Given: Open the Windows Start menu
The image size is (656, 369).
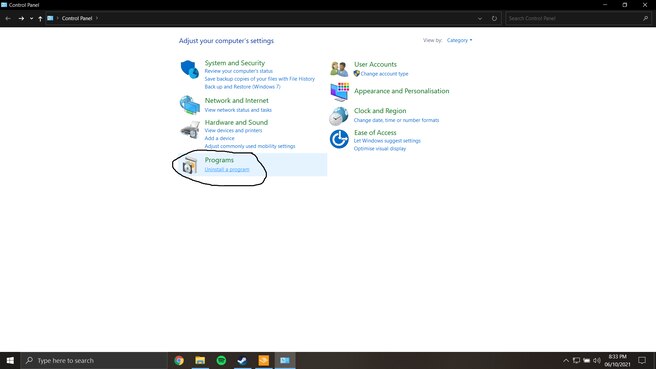Looking at the screenshot, I should click(x=10, y=361).
